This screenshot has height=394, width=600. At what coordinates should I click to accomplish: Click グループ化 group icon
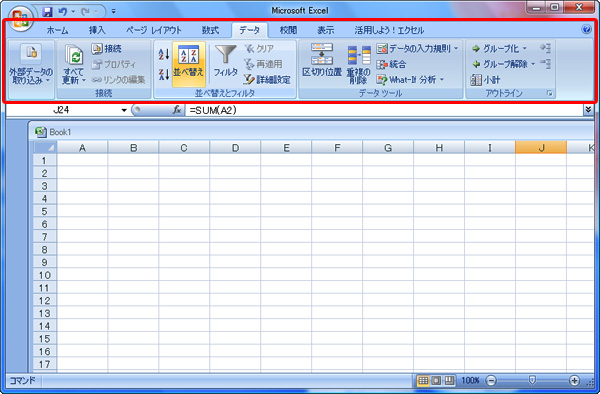[x=476, y=49]
